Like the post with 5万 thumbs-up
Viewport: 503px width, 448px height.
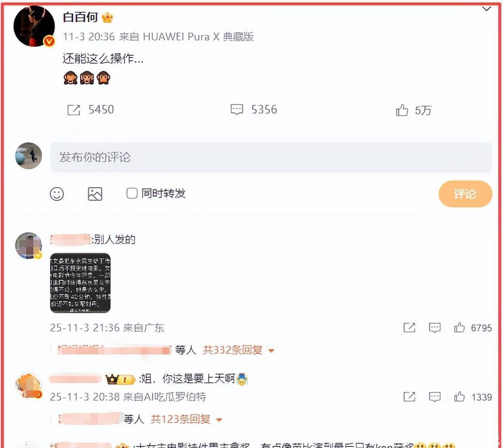(402, 110)
